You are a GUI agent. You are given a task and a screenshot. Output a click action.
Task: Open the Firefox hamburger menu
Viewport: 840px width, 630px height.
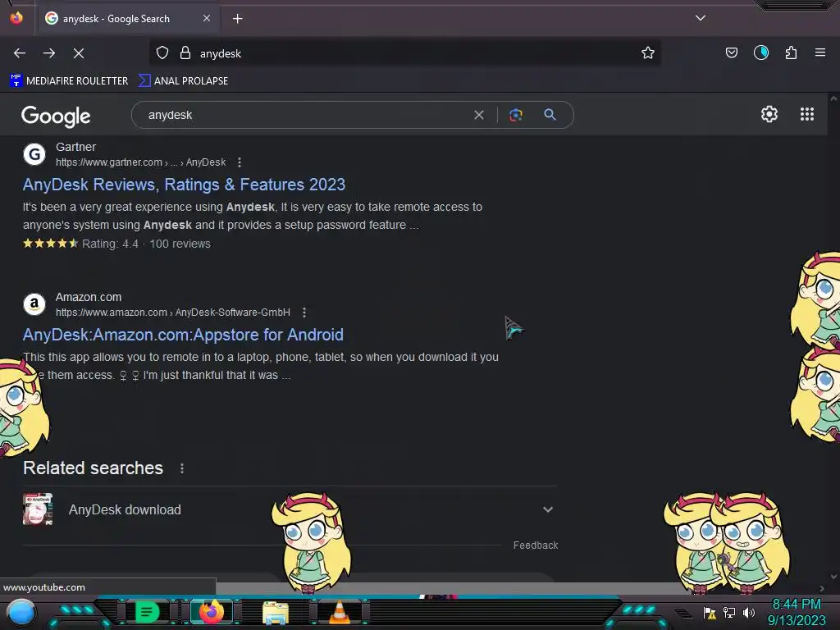pyautogui.click(x=820, y=52)
